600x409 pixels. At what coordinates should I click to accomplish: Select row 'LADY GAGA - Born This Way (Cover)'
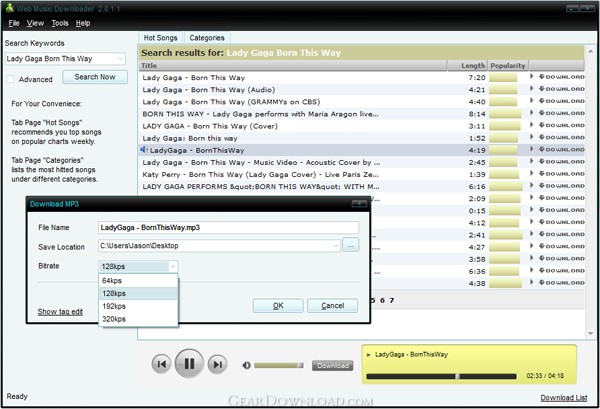coord(362,126)
